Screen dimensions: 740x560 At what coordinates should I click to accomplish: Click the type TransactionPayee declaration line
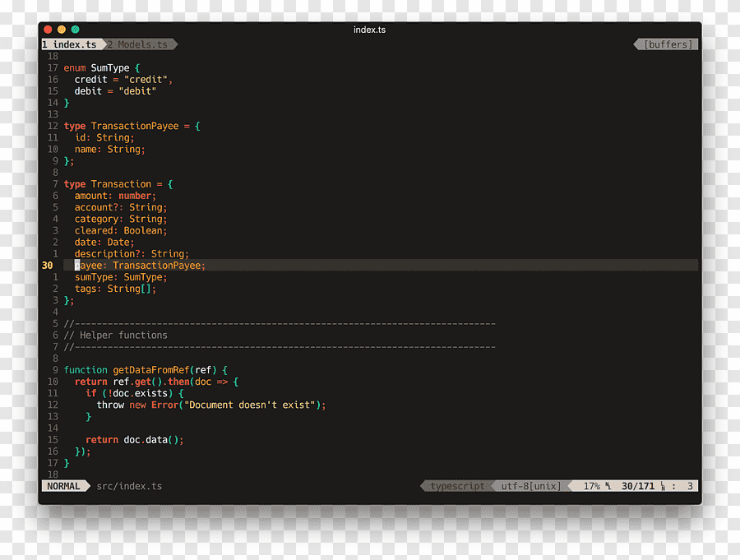[x=132, y=126]
